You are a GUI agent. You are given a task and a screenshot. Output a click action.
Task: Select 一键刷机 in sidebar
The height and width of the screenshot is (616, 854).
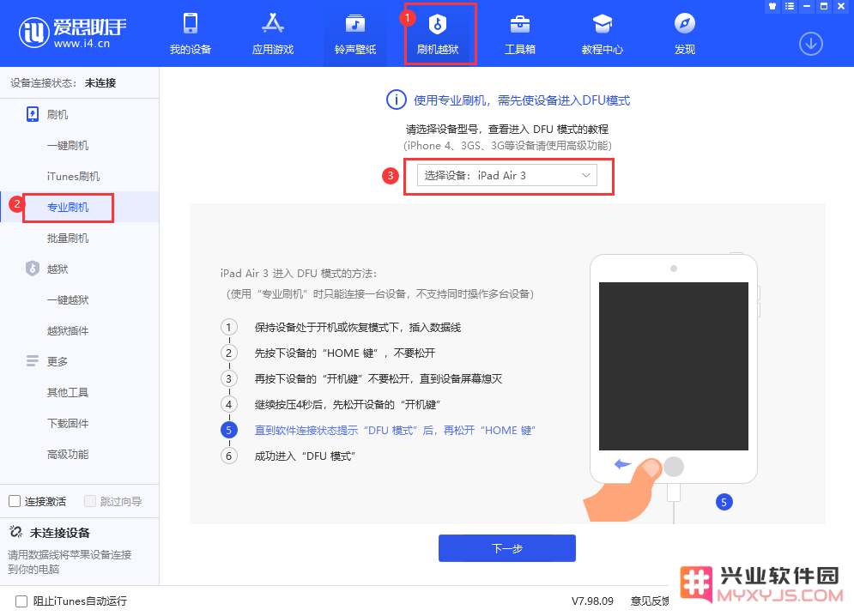click(x=68, y=146)
